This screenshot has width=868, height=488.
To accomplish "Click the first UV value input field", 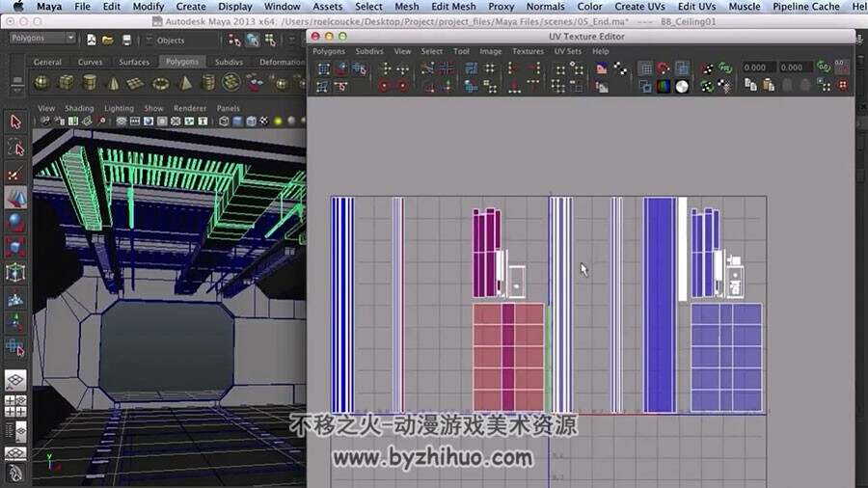I will 757,68.
